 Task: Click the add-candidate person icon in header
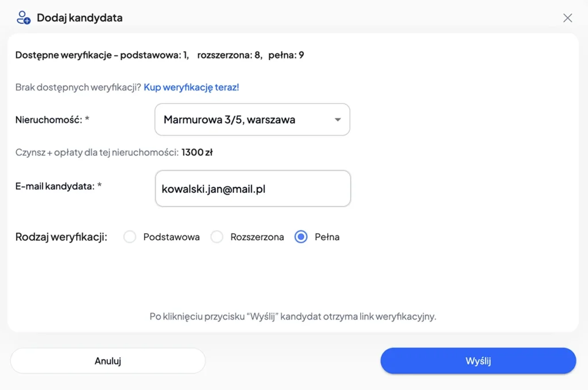24,17
